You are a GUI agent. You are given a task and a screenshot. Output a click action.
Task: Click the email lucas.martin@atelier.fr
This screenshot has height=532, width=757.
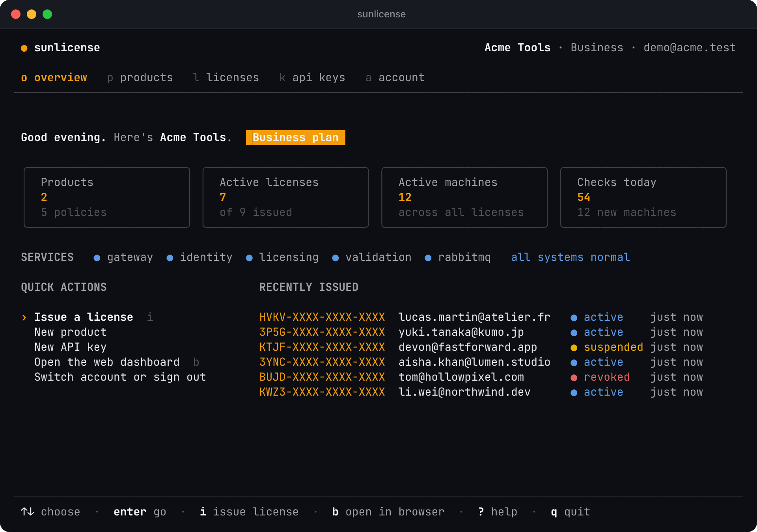474,317
